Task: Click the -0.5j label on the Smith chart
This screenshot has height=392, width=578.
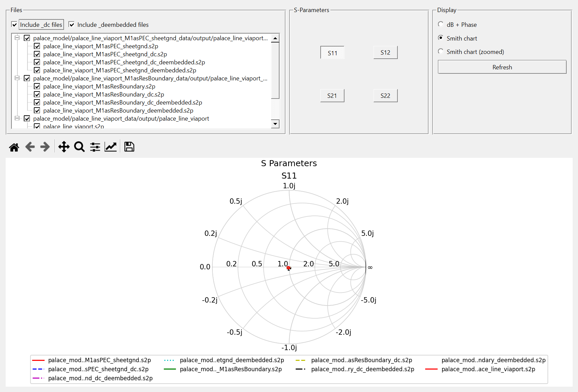Action: pos(235,332)
